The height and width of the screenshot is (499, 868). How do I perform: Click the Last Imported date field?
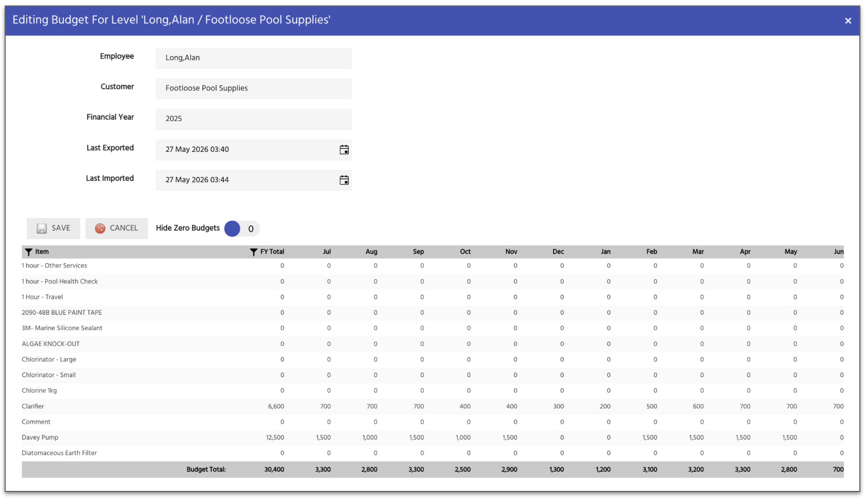(254, 180)
